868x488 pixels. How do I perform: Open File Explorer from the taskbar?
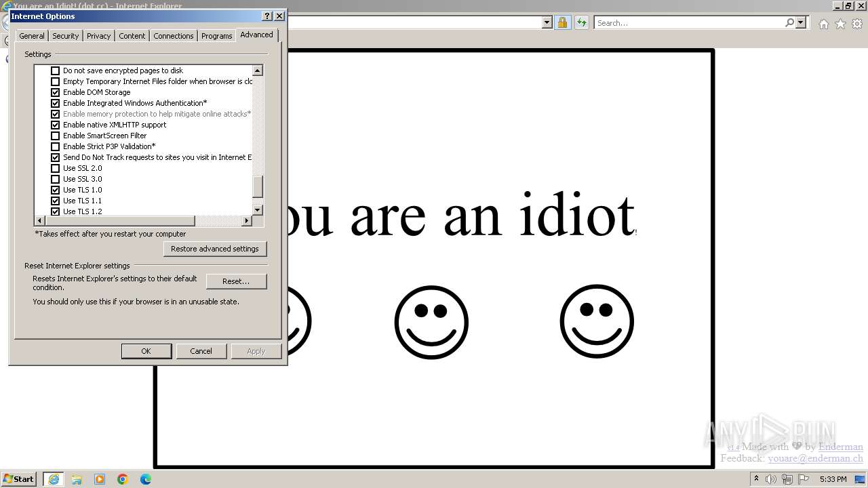pyautogui.click(x=77, y=479)
